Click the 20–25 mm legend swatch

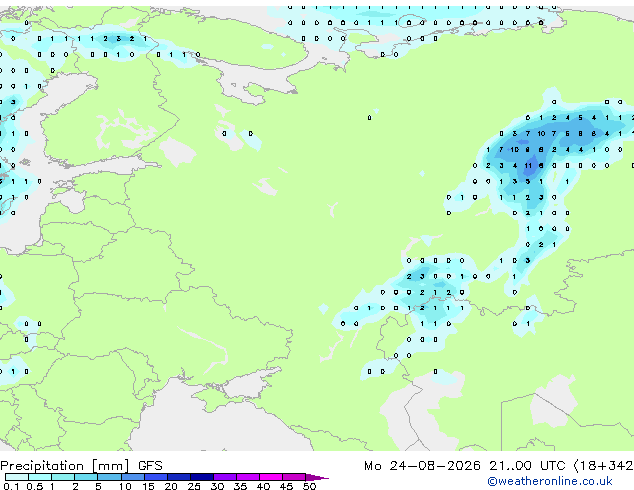(178, 477)
